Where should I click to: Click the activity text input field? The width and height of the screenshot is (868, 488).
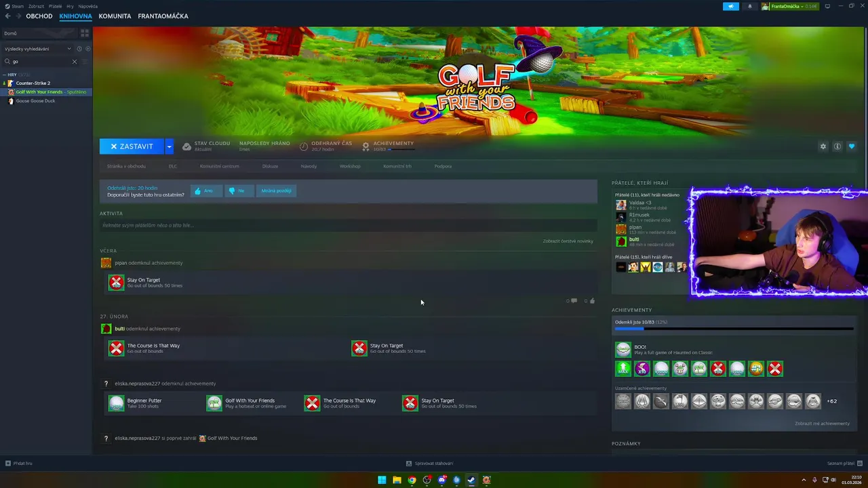coord(348,225)
